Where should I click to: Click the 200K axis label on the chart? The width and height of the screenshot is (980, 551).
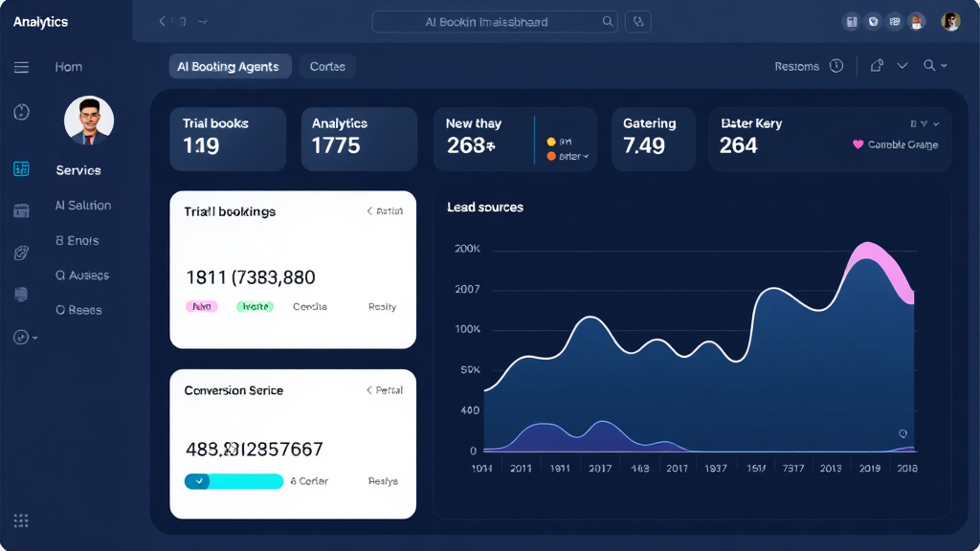tap(467, 249)
